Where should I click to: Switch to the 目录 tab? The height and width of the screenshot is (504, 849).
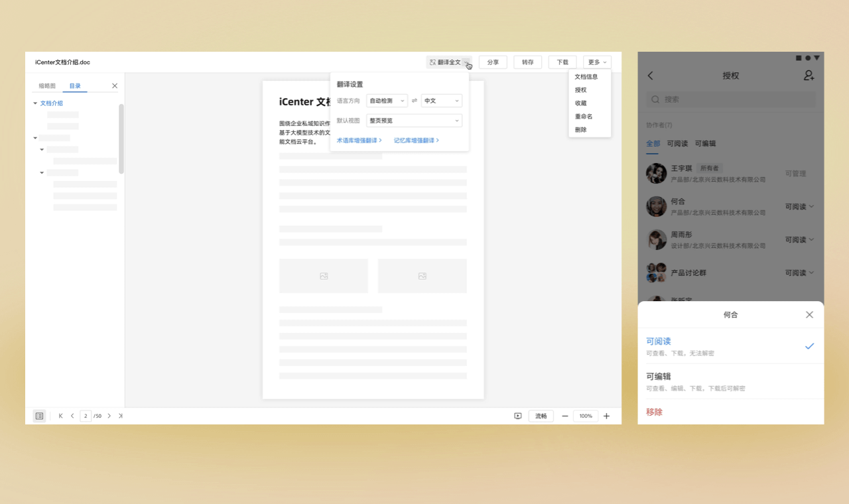pos(75,86)
